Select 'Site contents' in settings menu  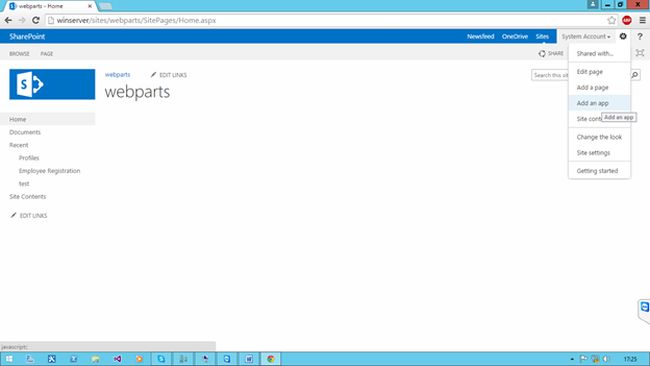[589, 119]
